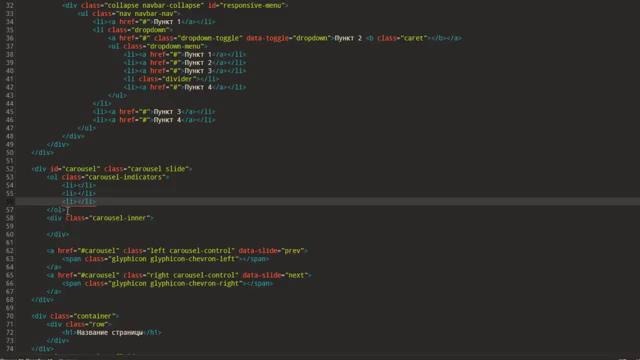
Task: Click the "caret" class value on line 36
Action: point(413,38)
